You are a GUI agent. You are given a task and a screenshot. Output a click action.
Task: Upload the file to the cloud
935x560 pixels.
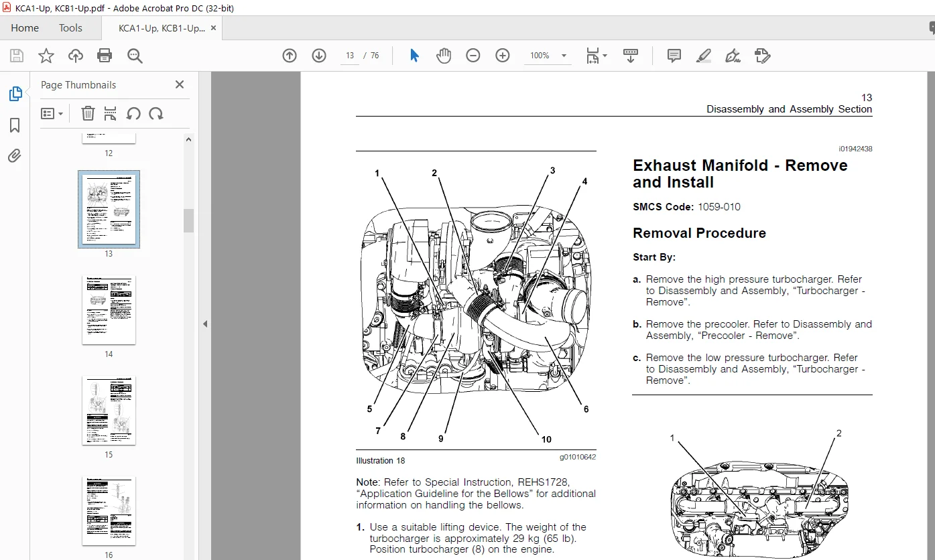coord(76,56)
